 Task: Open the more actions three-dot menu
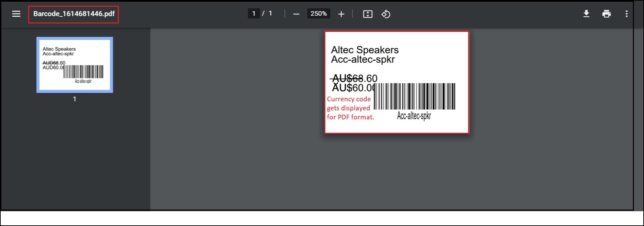(627, 14)
